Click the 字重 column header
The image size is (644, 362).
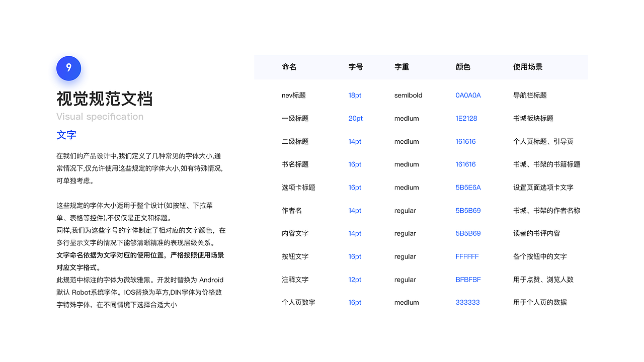click(401, 67)
